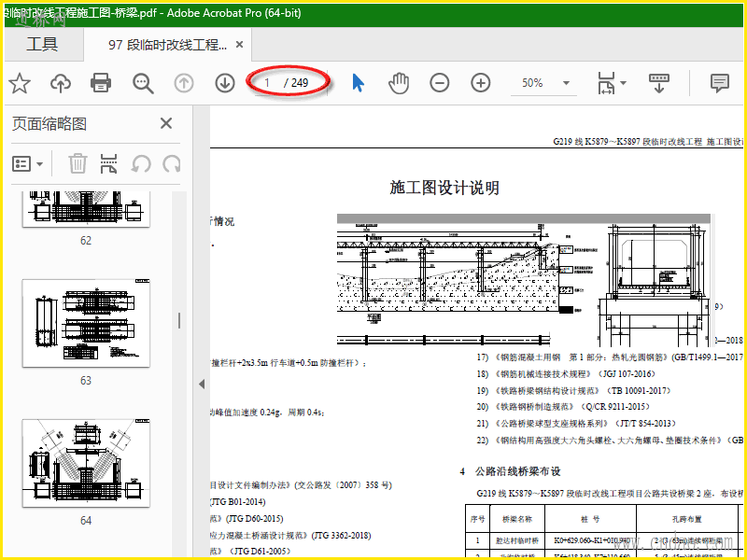
Task: Click the 序号 table header cell
Action: (x=477, y=519)
